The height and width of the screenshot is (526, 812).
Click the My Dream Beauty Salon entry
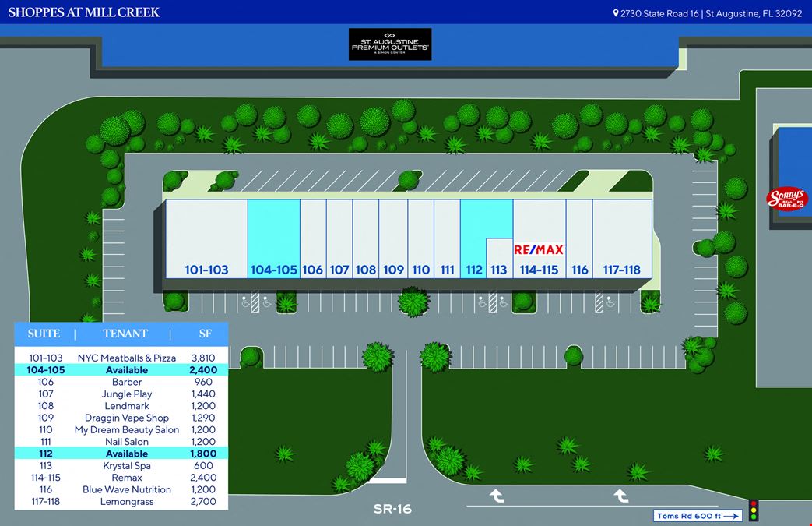[127, 429]
